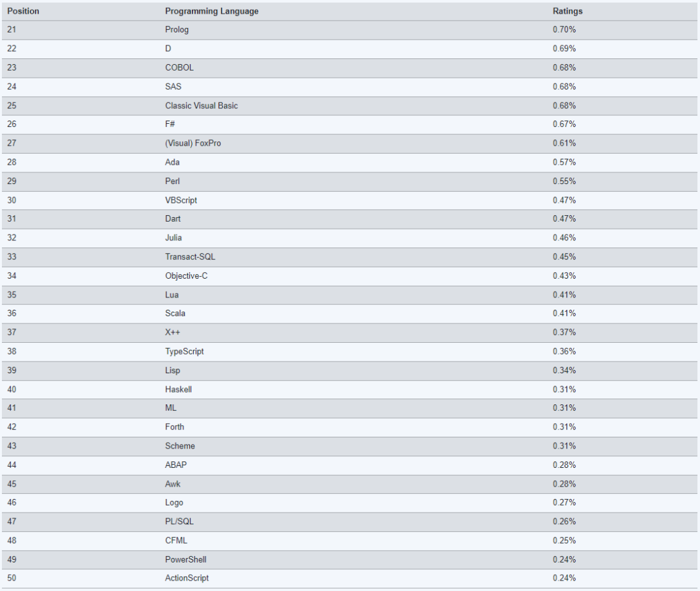The height and width of the screenshot is (591, 700).
Task: Select PL/SQL in the table
Action: point(180,522)
